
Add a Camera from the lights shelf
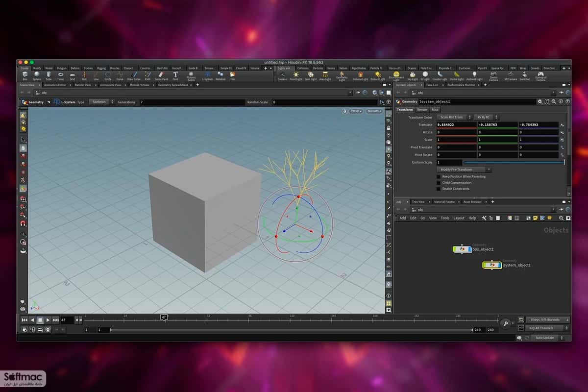pyautogui.click(x=282, y=75)
